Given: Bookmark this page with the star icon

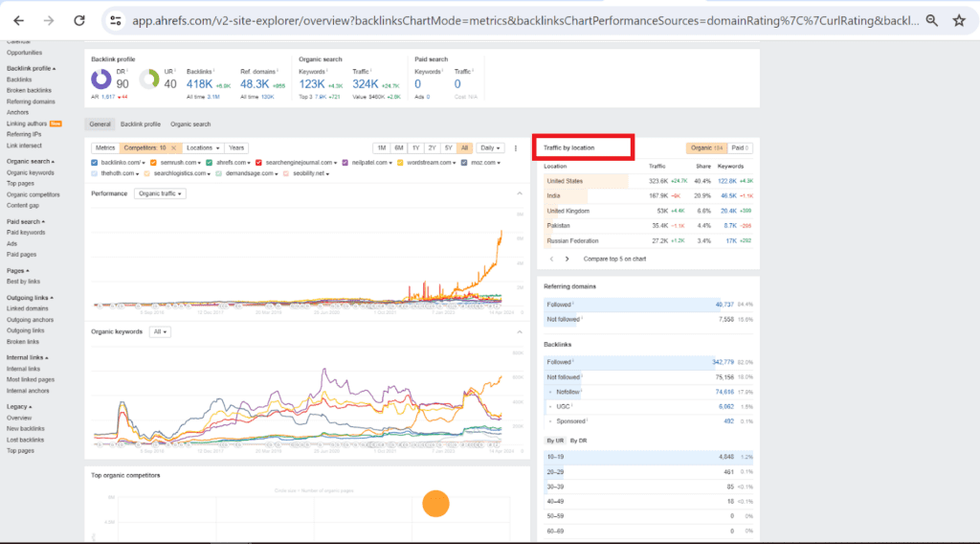Looking at the screenshot, I should pyautogui.click(x=959, y=21).
